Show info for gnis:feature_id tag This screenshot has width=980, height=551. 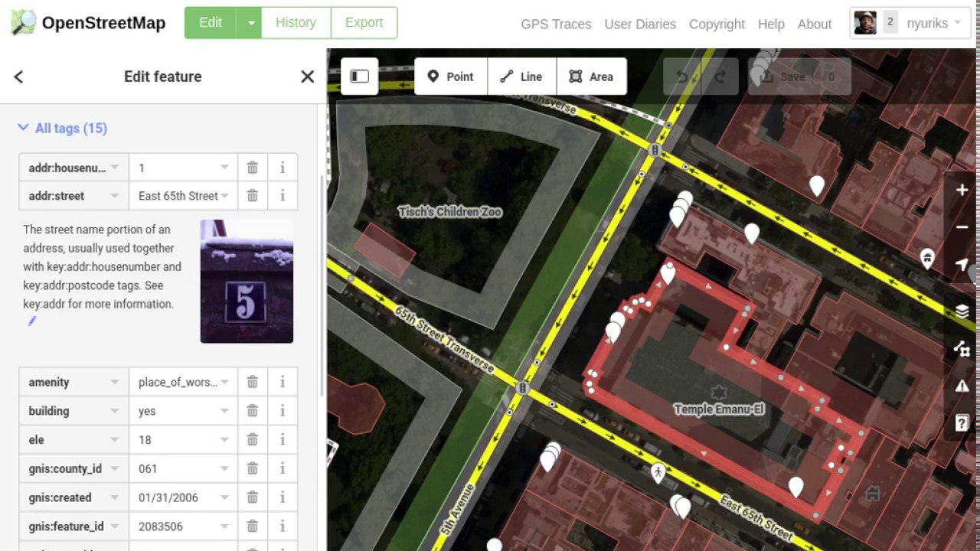tap(283, 527)
